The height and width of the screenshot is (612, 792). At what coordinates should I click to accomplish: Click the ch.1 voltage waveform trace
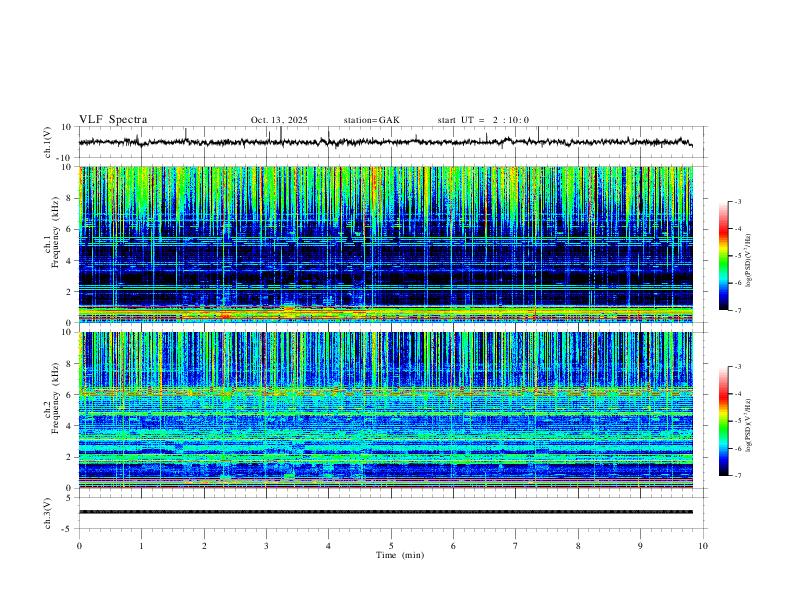pyautogui.click(x=385, y=142)
